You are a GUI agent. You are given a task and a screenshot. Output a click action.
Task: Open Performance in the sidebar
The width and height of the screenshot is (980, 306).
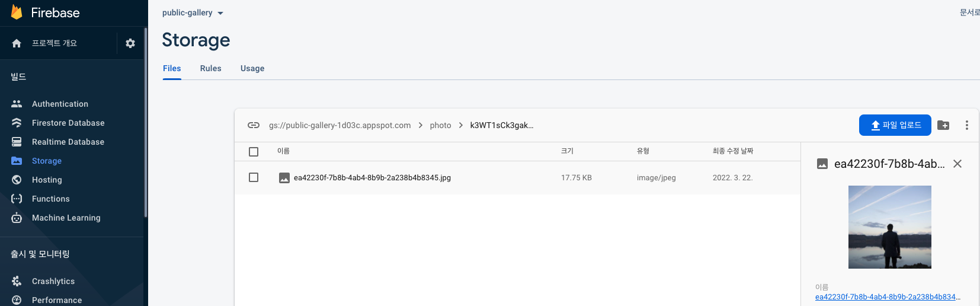point(57,300)
